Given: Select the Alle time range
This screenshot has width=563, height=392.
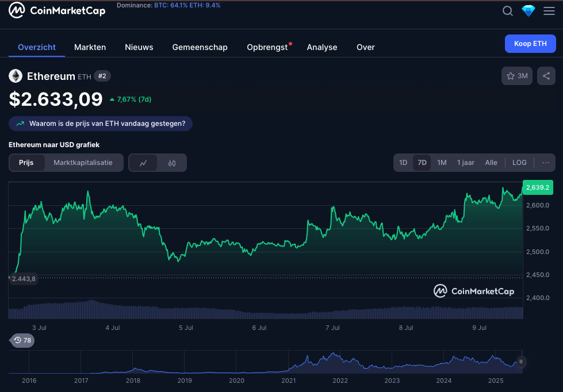Looking at the screenshot, I should [x=491, y=163].
